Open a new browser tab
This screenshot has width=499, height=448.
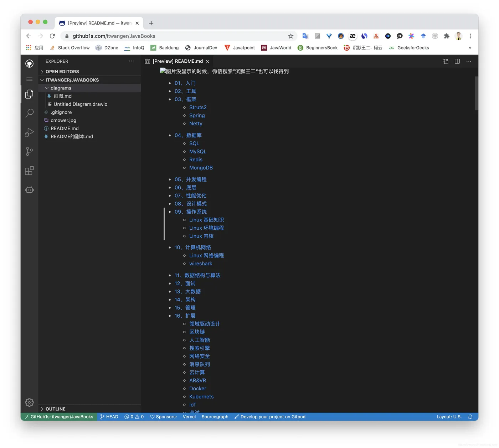point(151,23)
